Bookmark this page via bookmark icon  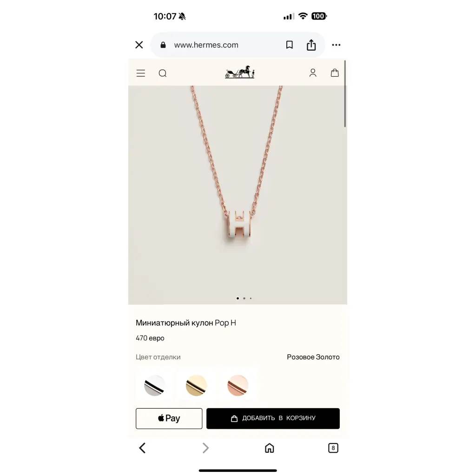click(x=289, y=45)
